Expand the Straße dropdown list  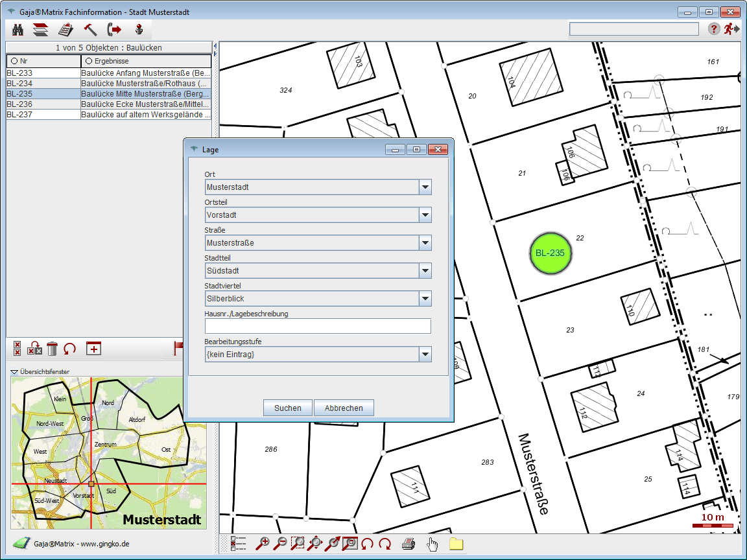[425, 243]
